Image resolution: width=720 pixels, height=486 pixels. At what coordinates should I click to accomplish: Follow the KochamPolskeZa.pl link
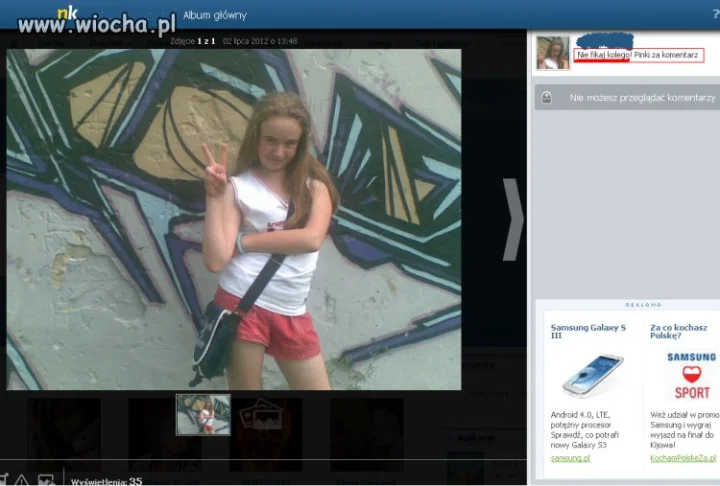point(683,458)
